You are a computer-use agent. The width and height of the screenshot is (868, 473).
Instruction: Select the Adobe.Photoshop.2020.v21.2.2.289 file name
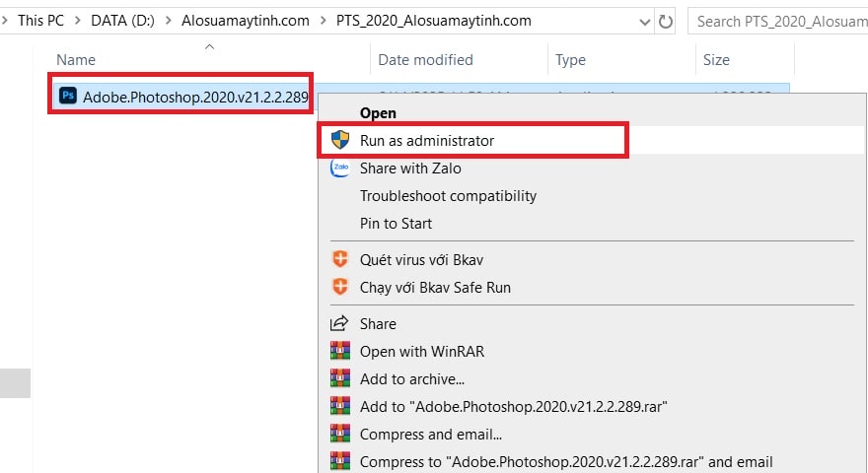[195, 97]
